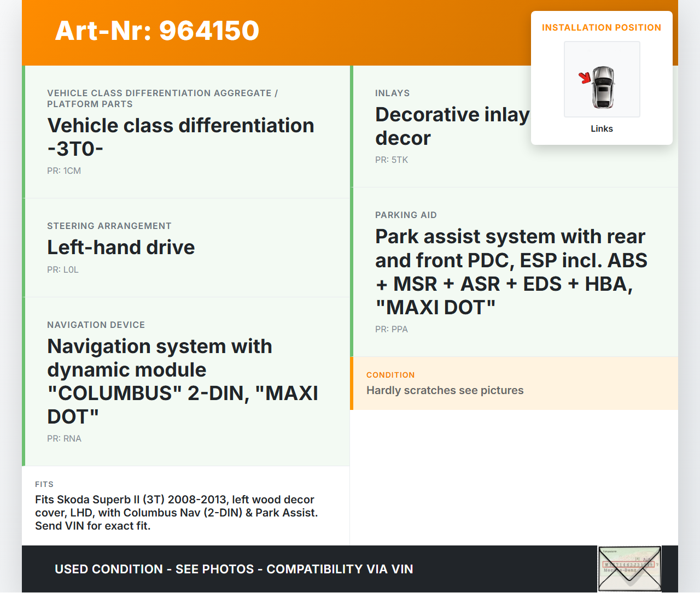Select the Park assist system description
Viewport: 700px width, 593px height.
point(511,272)
